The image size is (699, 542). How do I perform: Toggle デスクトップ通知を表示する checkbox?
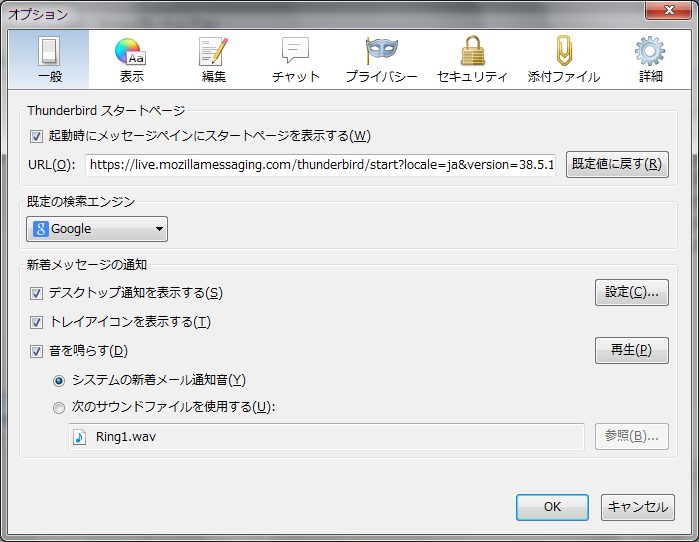point(36,293)
